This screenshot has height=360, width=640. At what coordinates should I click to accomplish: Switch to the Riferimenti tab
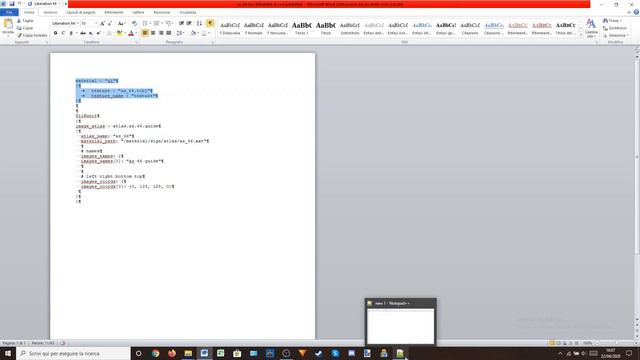pos(114,12)
